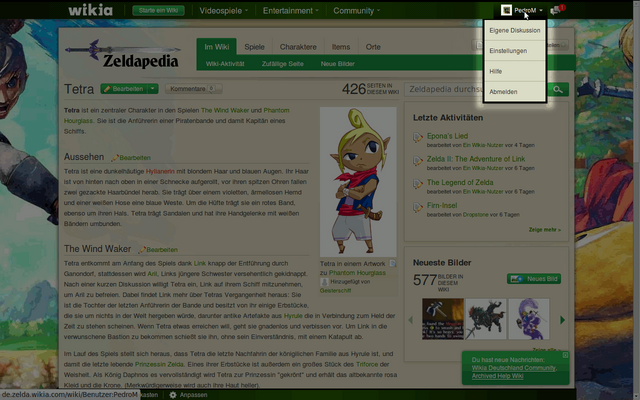Image resolution: width=640 pixels, height=400 pixels.
Task: Open PedroM user avatar icon
Action: coord(506,10)
